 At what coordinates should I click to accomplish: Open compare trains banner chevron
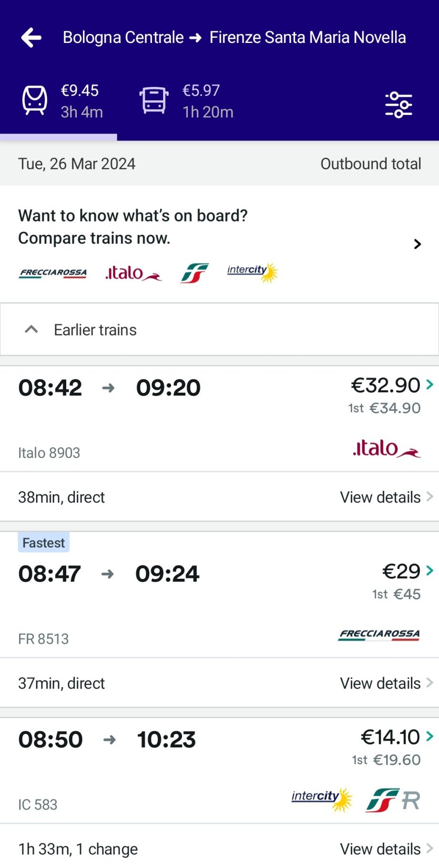click(x=418, y=244)
